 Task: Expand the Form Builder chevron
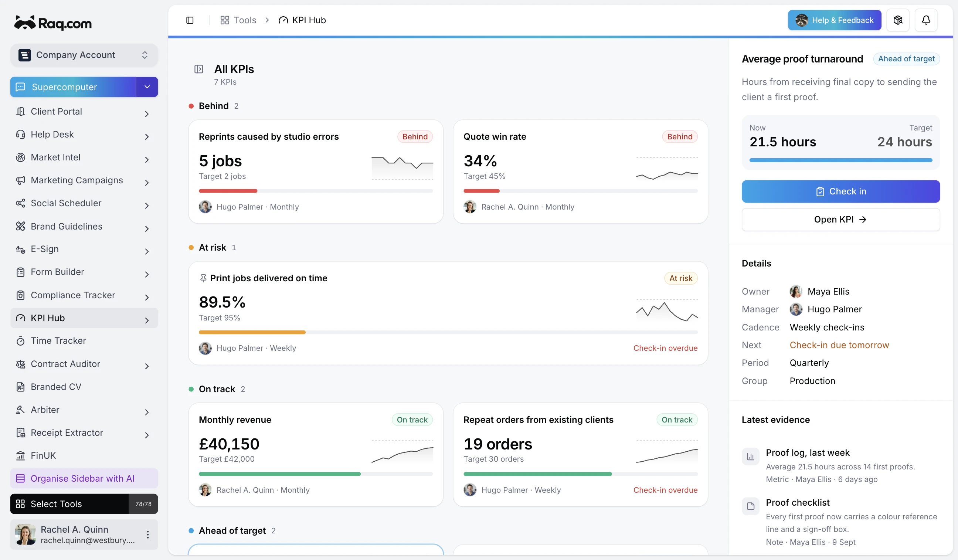pyautogui.click(x=147, y=274)
